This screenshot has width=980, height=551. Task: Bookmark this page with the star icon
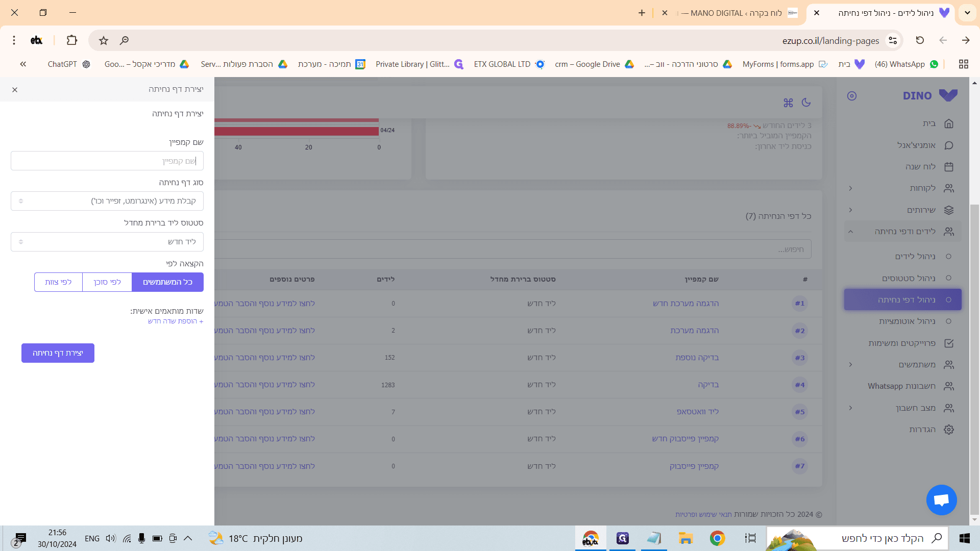(x=104, y=40)
